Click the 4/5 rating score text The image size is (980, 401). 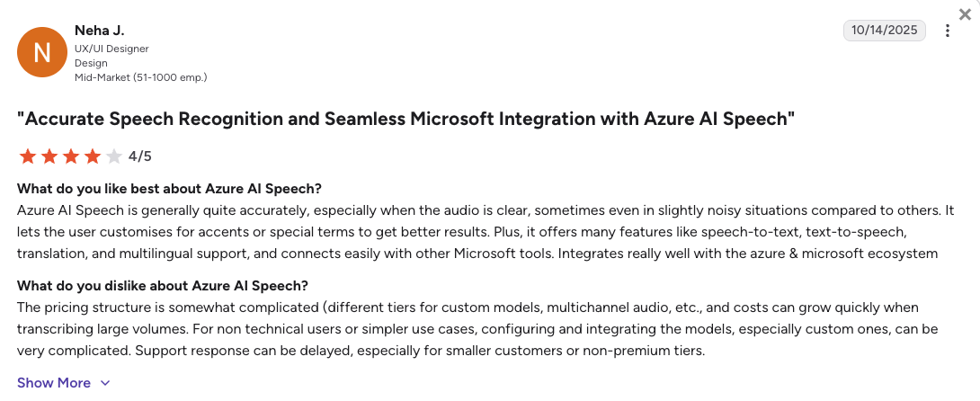140,156
